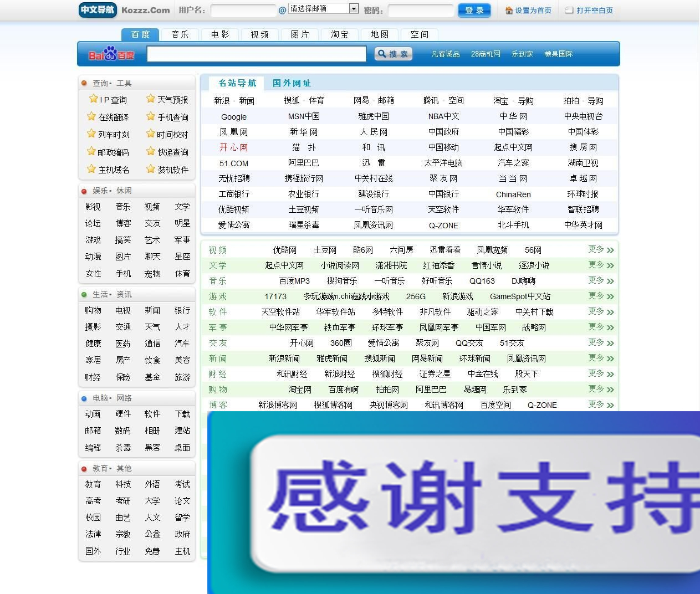The image size is (700, 594).
Task: Click the blank page icon for 打开空白页
Action: click(569, 10)
